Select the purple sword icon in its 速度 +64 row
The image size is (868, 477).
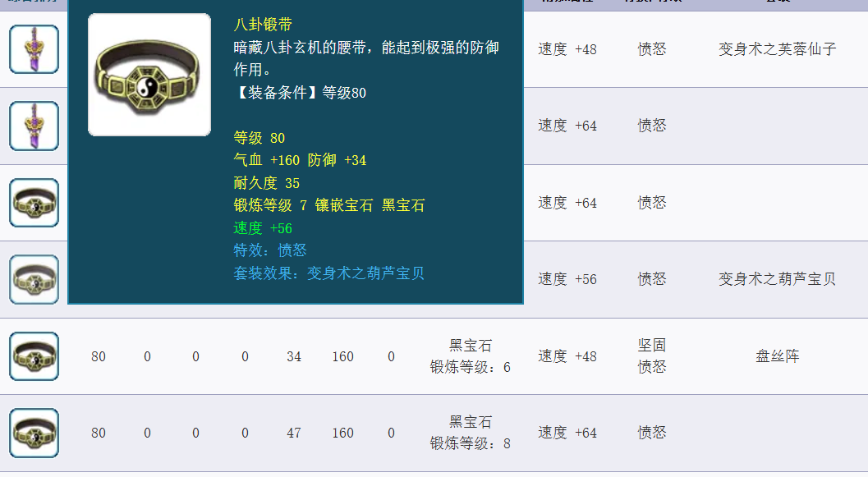click(34, 126)
